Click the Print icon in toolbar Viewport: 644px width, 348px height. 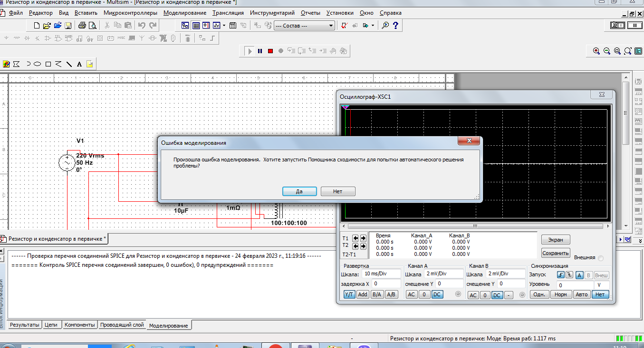pyautogui.click(x=82, y=25)
